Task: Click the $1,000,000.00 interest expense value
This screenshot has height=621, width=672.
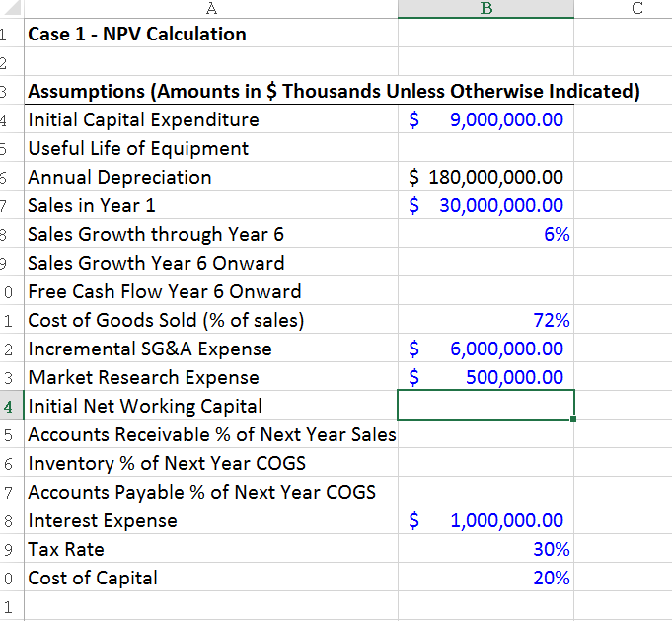Action: tap(485, 520)
